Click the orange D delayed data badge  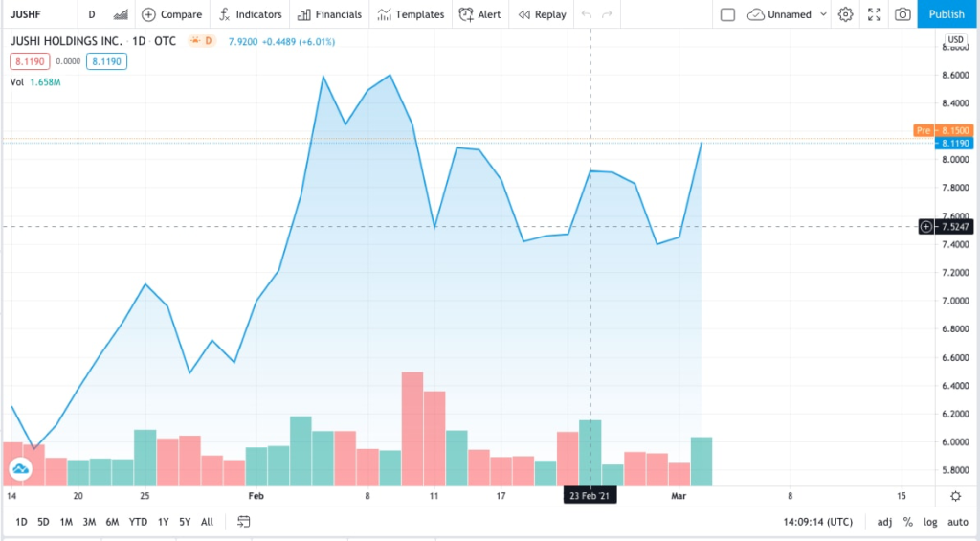click(201, 40)
